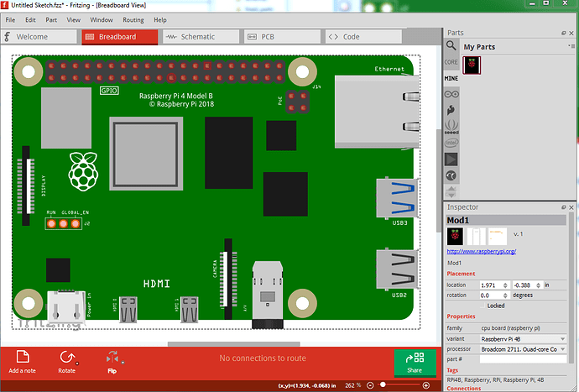This screenshot has width=579, height=392.
Task: Click the zoom slider handle
Action: pos(383,385)
